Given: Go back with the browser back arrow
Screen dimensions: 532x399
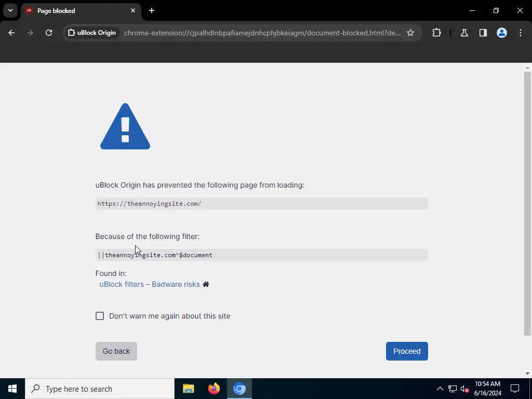Looking at the screenshot, I should [x=11, y=33].
